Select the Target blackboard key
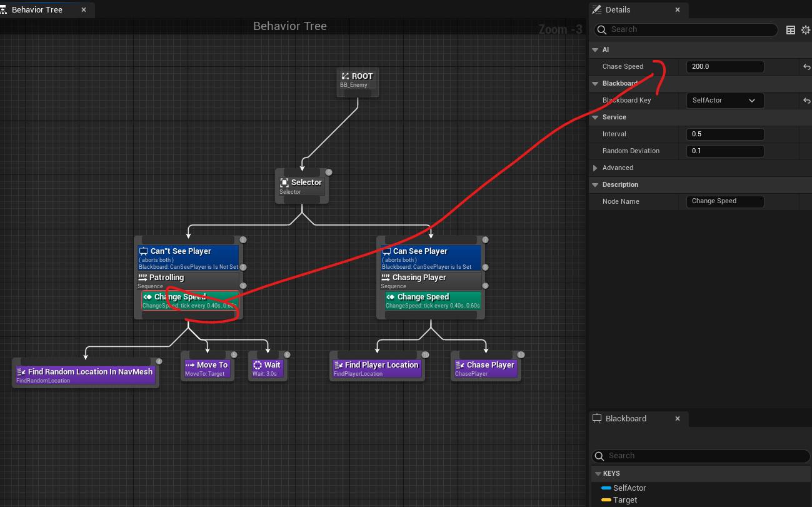This screenshot has height=507, width=812. pos(625,500)
